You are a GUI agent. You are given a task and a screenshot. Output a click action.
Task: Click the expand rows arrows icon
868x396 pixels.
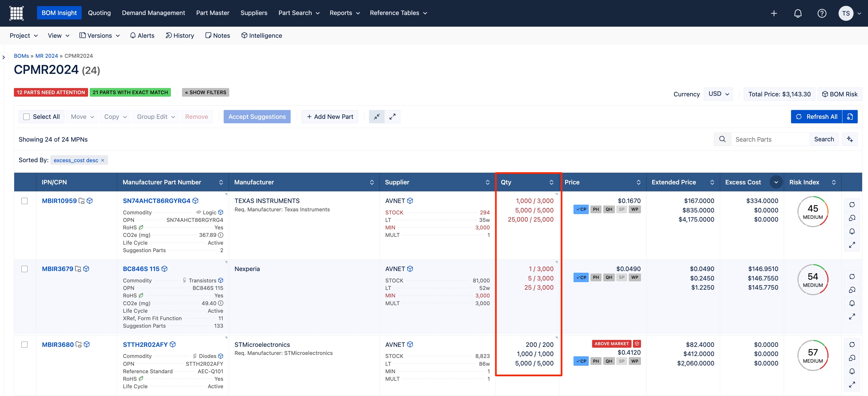393,117
